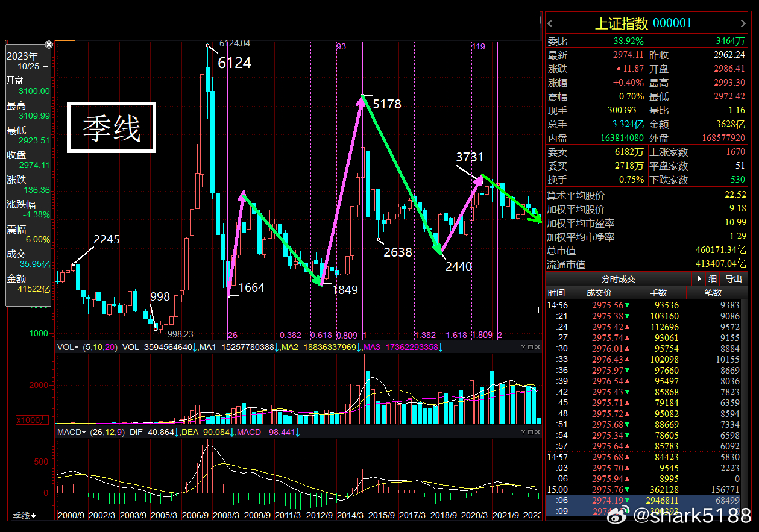Click the 0.618 Fibonacci time marker

coord(321,335)
